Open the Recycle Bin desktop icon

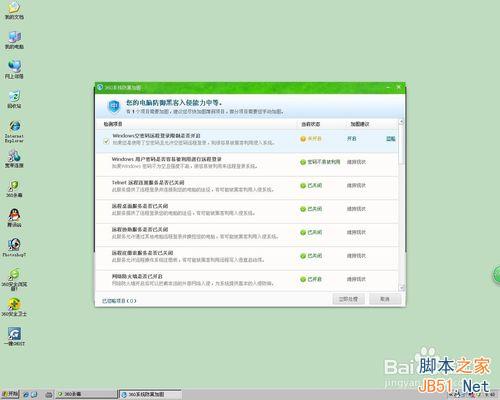click(x=14, y=99)
